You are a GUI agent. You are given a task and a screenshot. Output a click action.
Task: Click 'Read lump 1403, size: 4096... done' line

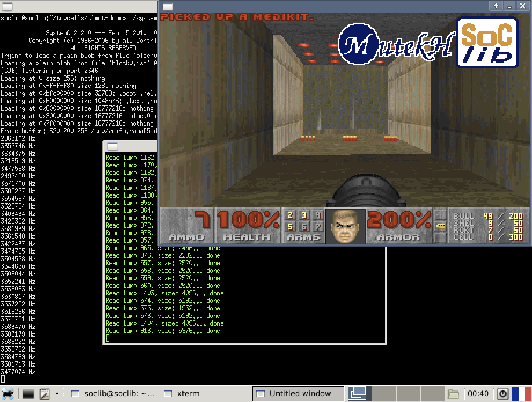tap(164, 293)
